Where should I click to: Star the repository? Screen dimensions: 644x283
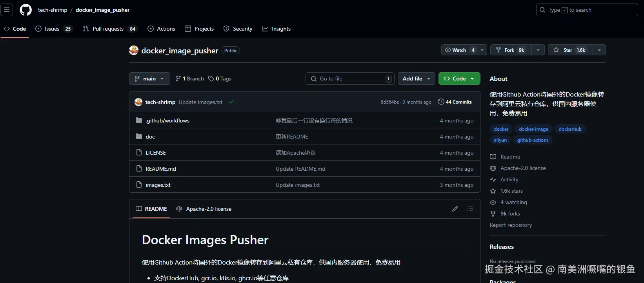[x=570, y=50]
